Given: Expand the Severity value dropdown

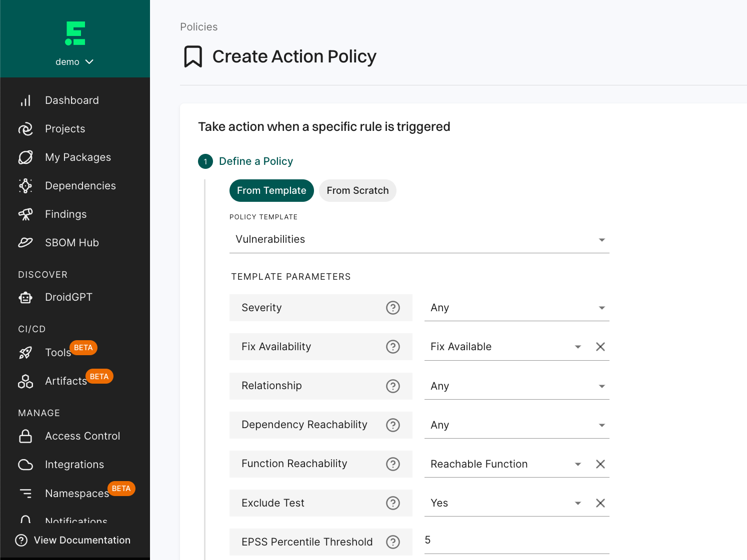Looking at the screenshot, I should tap(516, 308).
